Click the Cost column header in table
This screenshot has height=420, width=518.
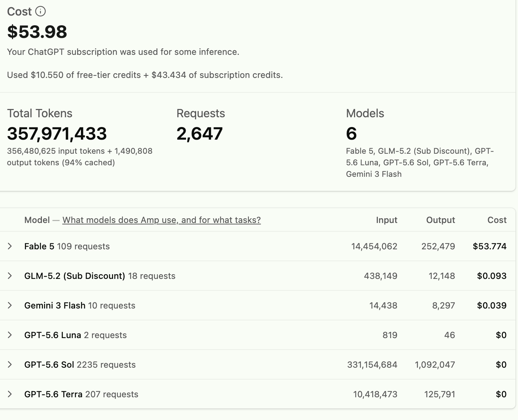point(497,220)
